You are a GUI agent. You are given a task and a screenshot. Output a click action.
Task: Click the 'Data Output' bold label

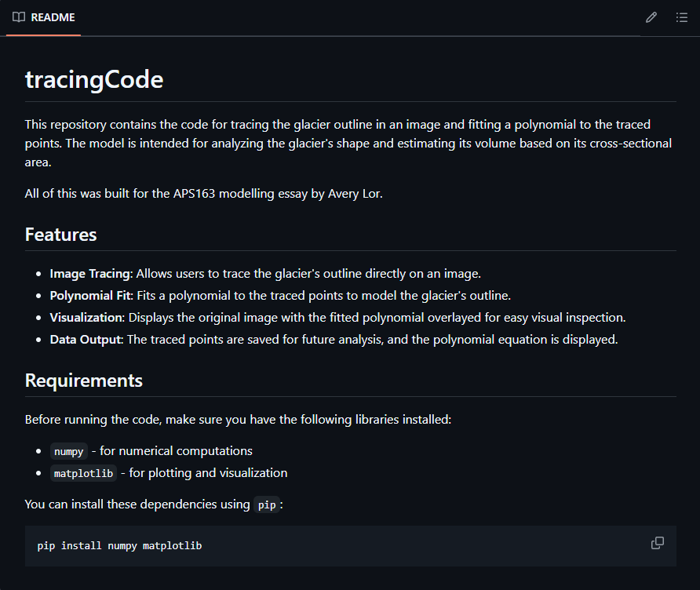click(x=86, y=339)
